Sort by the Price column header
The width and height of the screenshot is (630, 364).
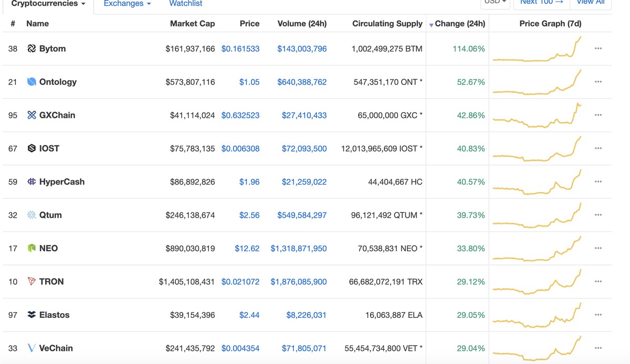249,24
